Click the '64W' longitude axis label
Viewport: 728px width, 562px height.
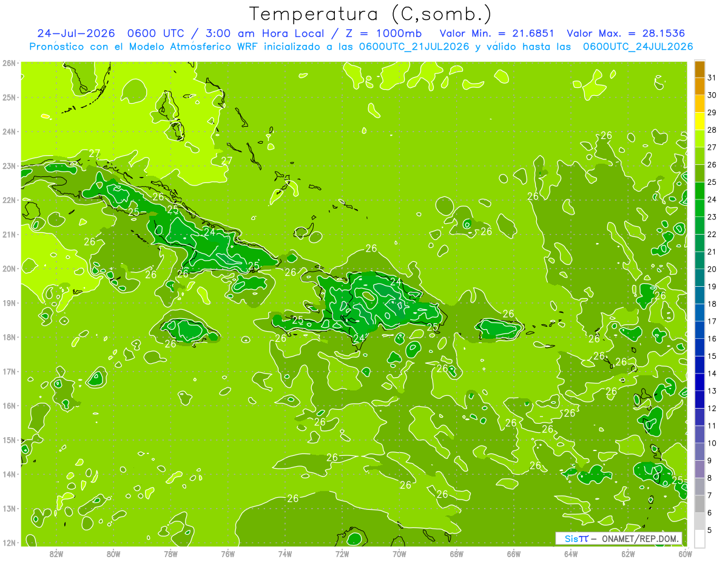point(571,554)
